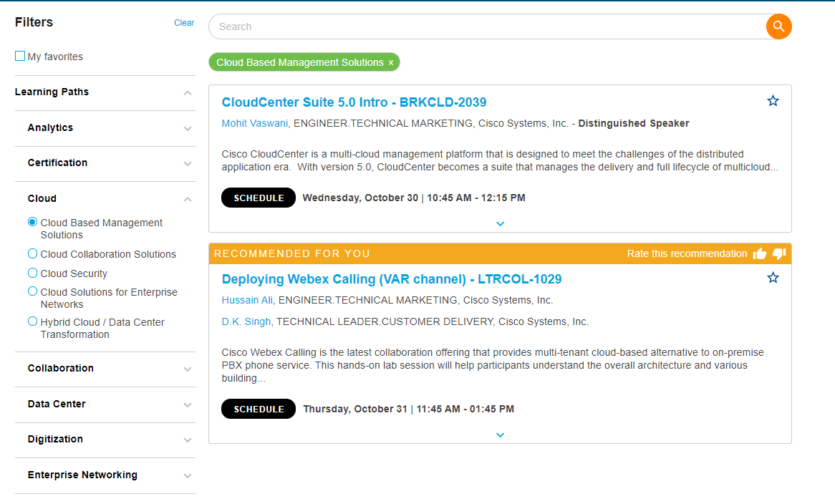
Task: Collapse the Learning Paths section
Action: (188, 93)
